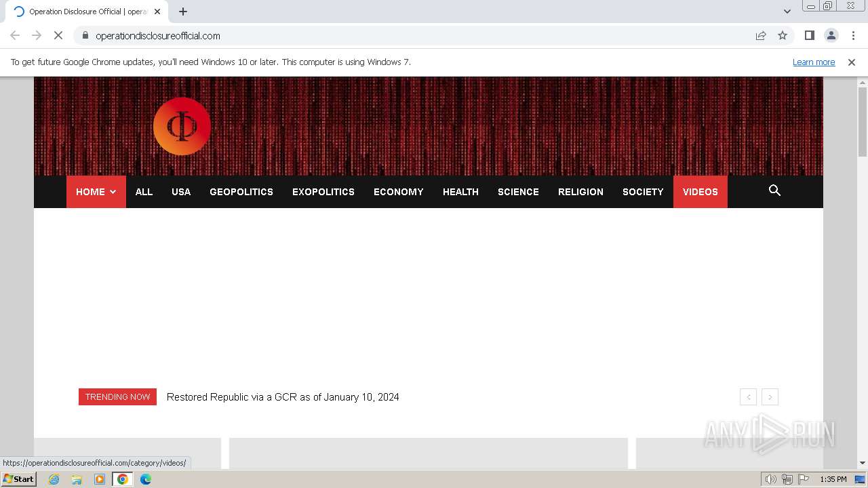Follow the Learn more link

pos(814,62)
